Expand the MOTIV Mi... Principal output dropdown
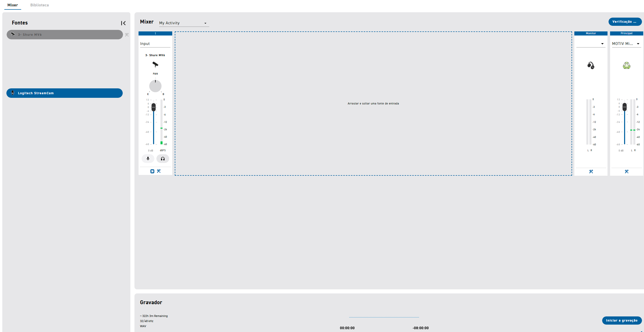This screenshot has width=644, height=332. point(626,44)
